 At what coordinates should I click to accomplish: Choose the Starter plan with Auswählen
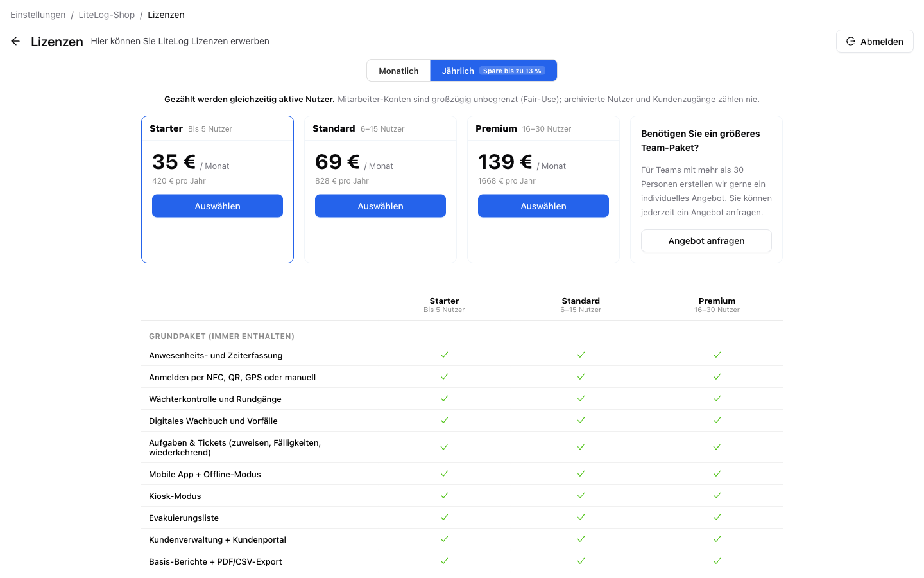coord(218,206)
